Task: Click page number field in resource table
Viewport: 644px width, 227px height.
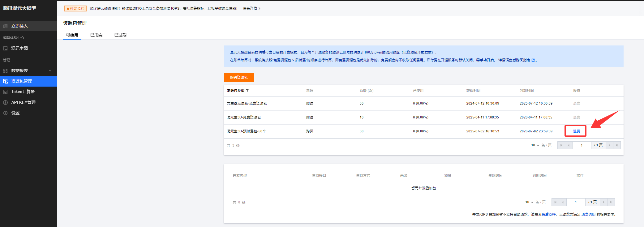Action: point(582,145)
